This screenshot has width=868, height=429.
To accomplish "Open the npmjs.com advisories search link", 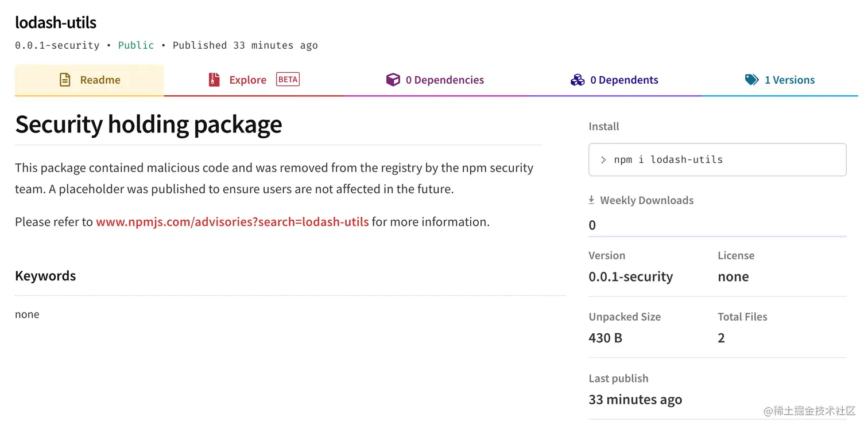I will [232, 222].
